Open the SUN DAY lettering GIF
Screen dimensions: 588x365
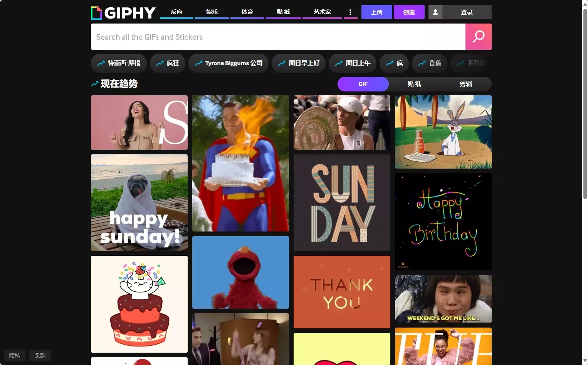(x=342, y=203)
